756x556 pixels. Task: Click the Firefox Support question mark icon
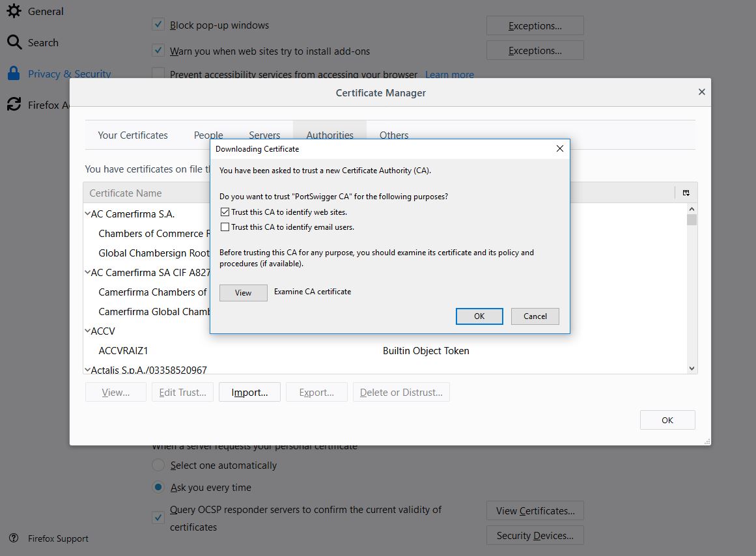[14, 538]
